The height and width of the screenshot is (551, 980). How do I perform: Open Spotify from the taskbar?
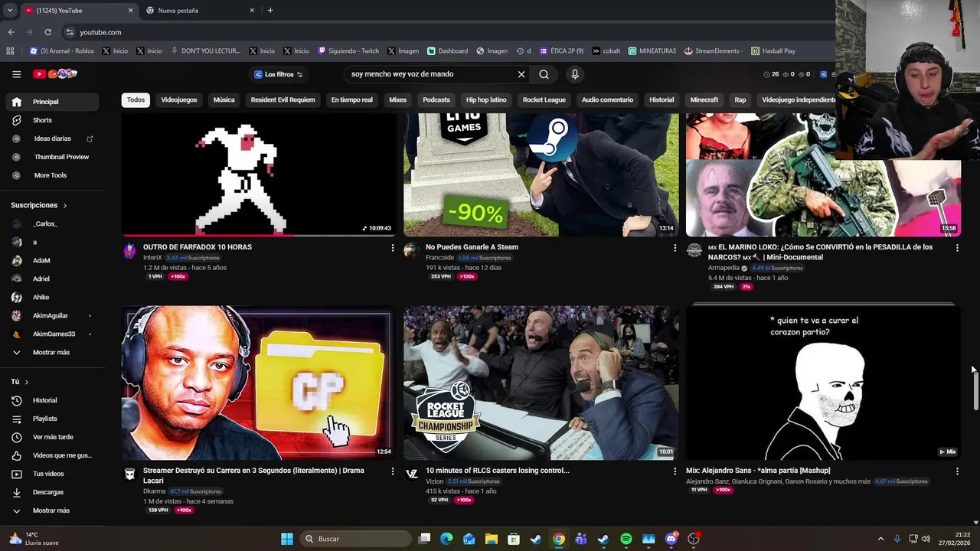tap(626, 539)
